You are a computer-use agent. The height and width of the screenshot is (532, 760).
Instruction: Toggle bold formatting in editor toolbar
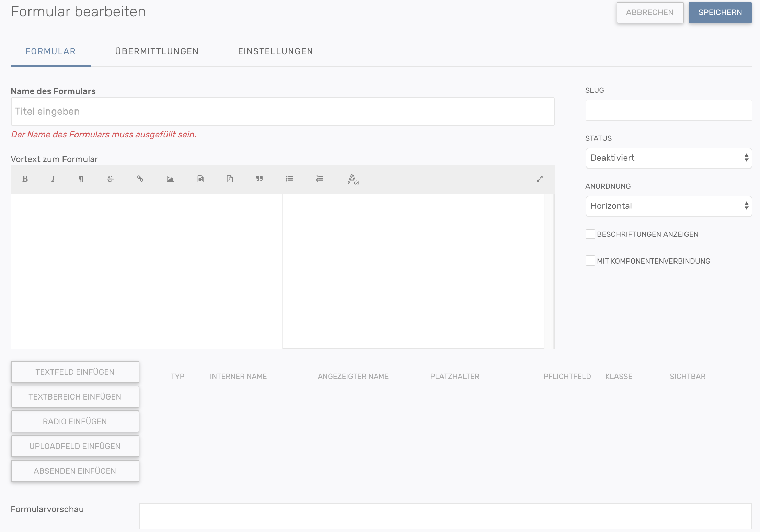(x=25, y=179)
